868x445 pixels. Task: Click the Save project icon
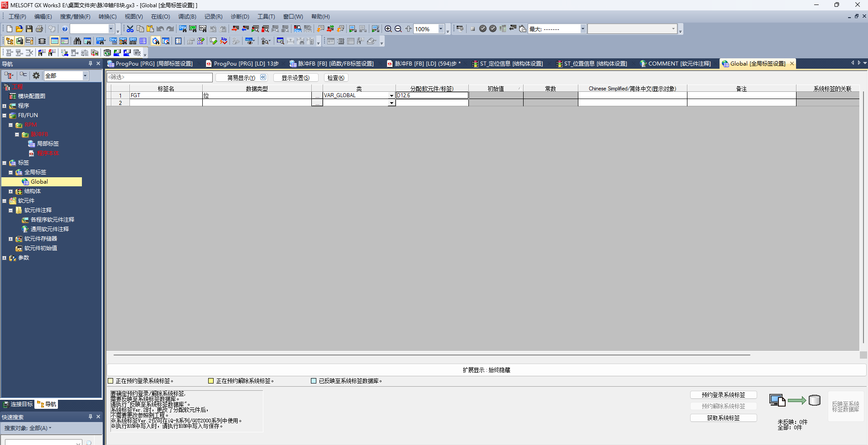(x=29, y=29)
